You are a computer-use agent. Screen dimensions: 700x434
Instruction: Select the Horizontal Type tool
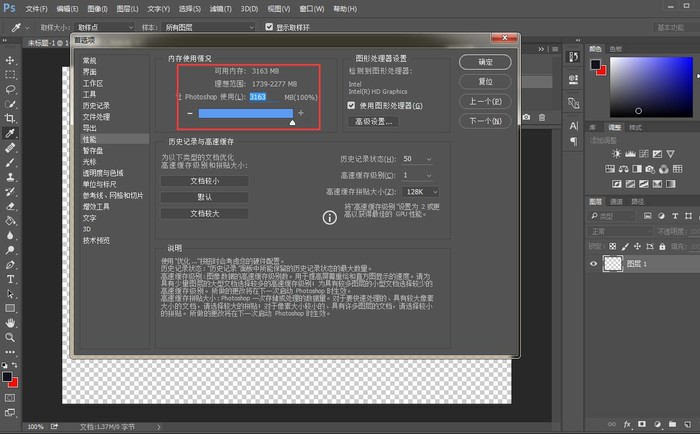10,279
